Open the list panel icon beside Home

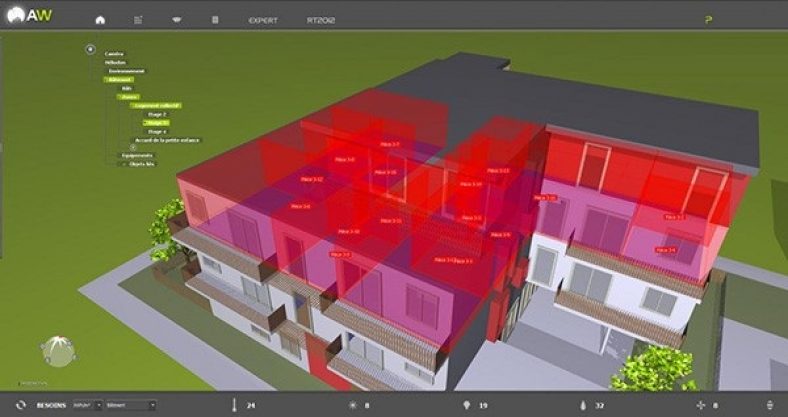(x=138, y=20)
